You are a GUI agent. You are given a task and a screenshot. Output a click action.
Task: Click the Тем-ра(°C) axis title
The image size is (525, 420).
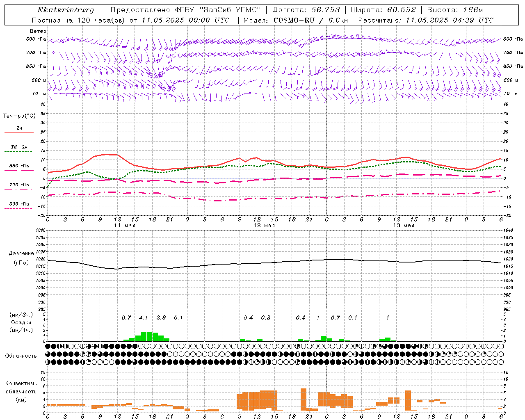[19, 116]
